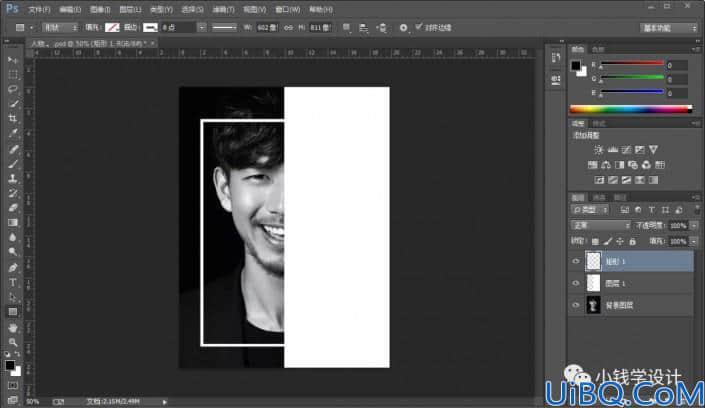The image size is (705, 408).
Task: Select the Rectangular Marquee tool
Action: point(13,75)
